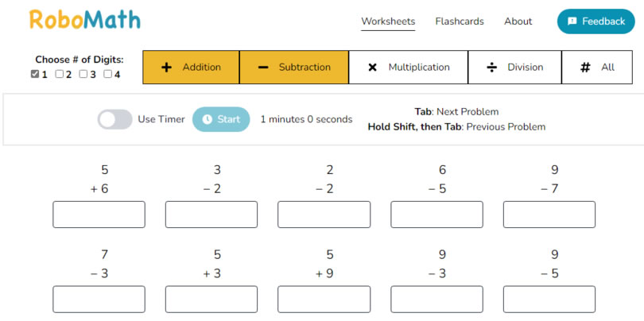This screenshot has width=644, height=321.
Task: Open the Worksheets nav item
Action: coord(388,21)
